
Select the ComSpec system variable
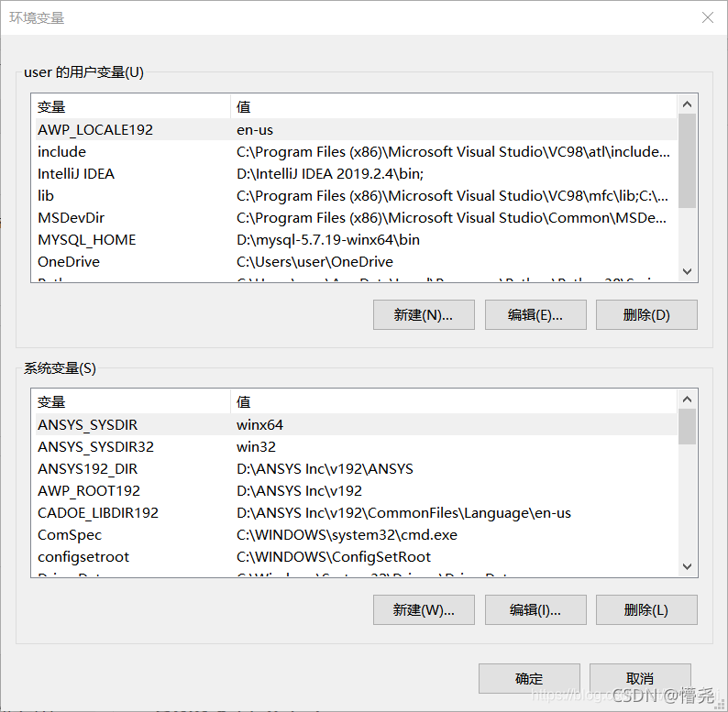coord(356,535)
